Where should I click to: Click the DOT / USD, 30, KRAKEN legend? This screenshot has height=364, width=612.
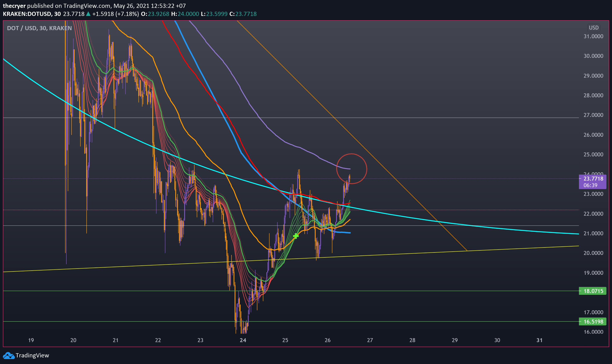[x=39, y=28]
